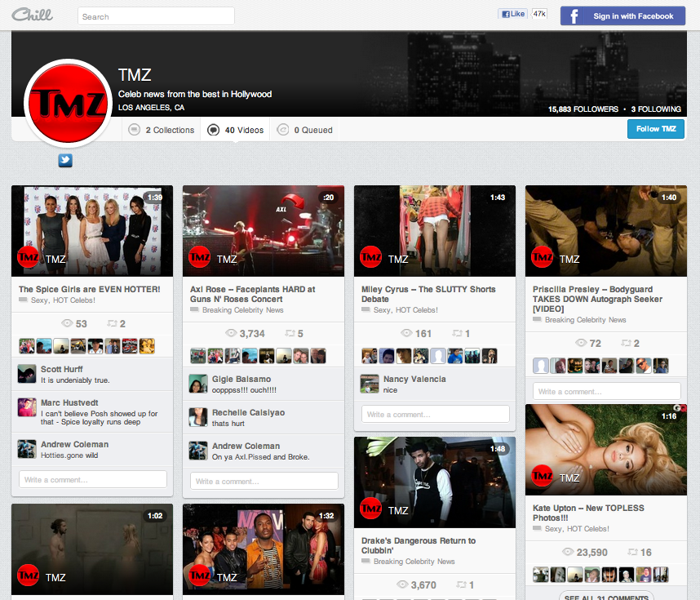Open the TMZ profile avatar
Screen dimensions: 700x600
click(68, 103)
